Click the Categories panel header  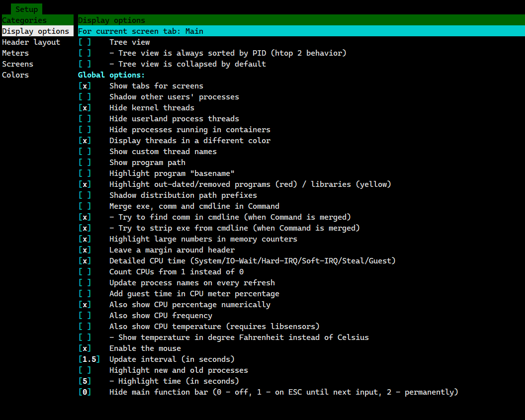[37, 20]
